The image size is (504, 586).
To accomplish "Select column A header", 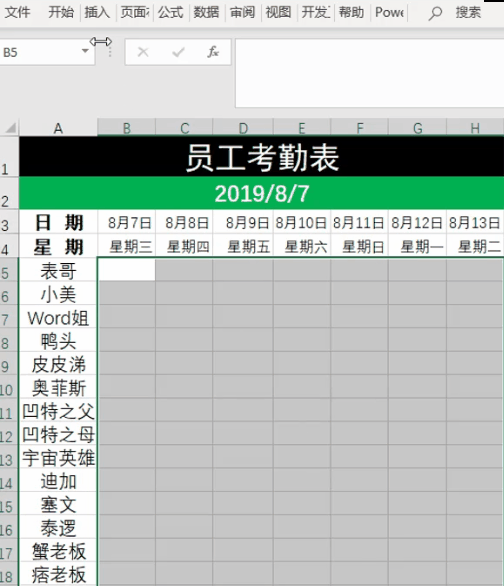I will coord(58,128).
